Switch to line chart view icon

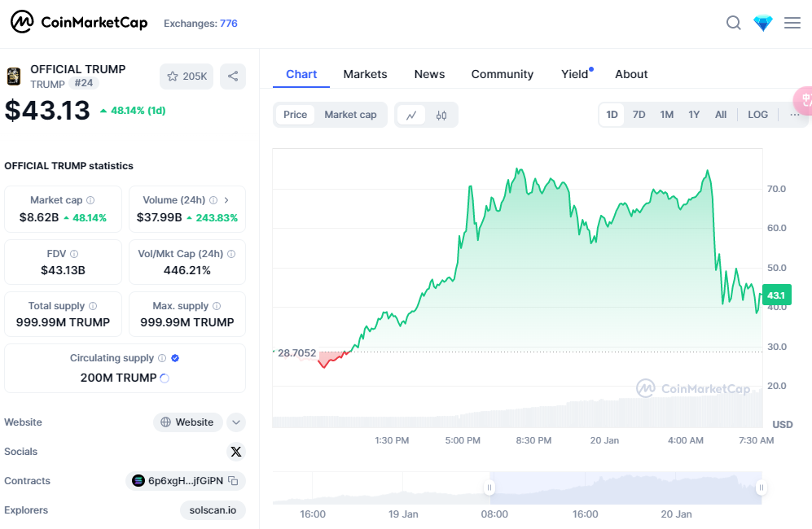click(x=411, y=115)
